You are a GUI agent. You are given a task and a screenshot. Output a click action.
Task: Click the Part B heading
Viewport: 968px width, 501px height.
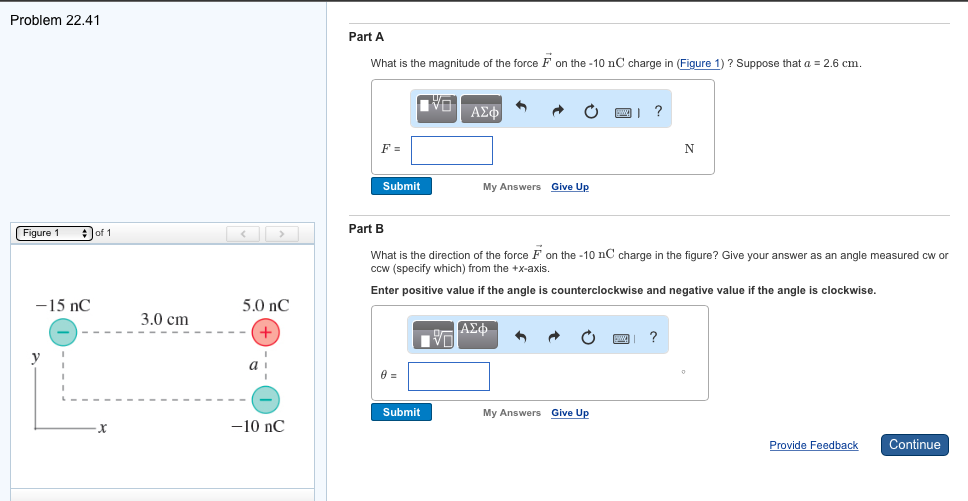pyautogui.click(x=366, y=229)
